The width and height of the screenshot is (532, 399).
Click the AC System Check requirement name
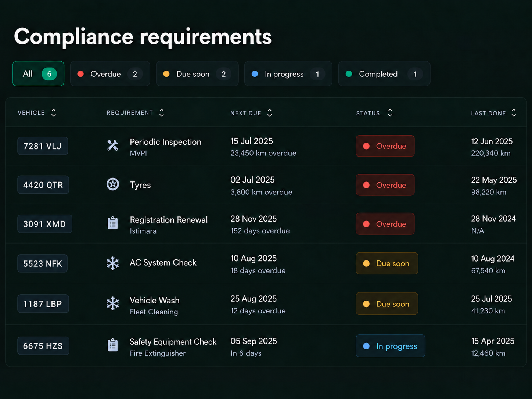[163, 263]
